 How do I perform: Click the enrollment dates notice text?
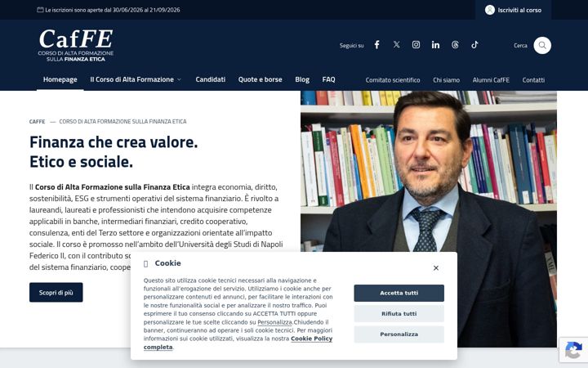(113, 10)
